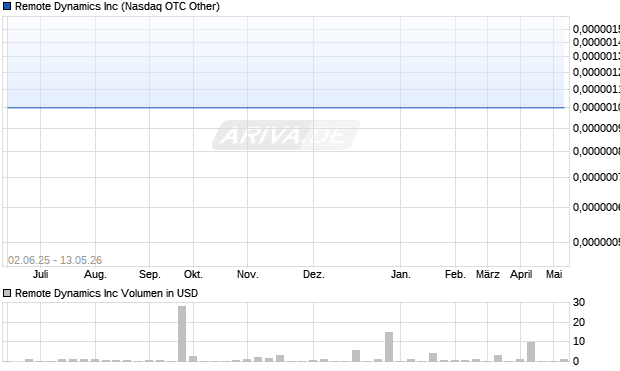Screen dimensions: 620x371
Task: Click the volume axis value '10'
Action: tap(579, 341)
